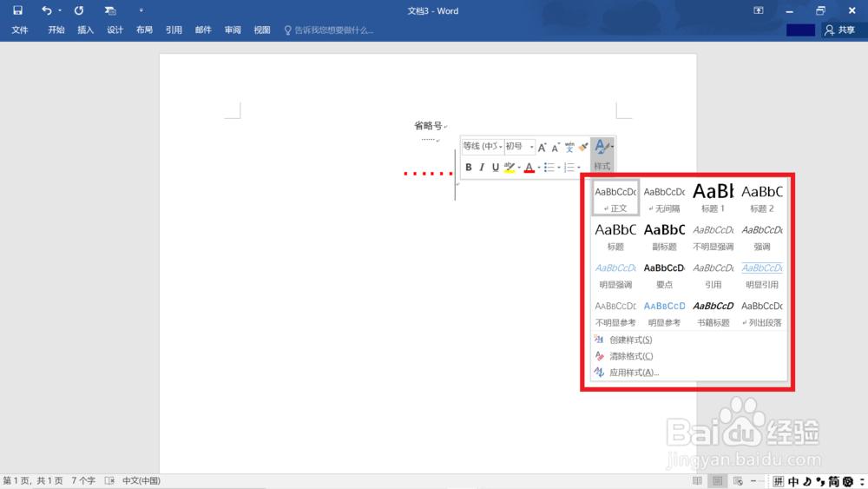This screenshot has height=489, width=868.
Task: Apply the 副标题 style
Action: (x=664, y=236)
